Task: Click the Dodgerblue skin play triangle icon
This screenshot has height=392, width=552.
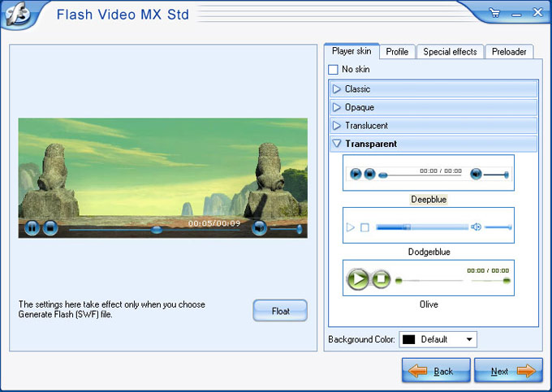Action: [x=351, y=227]
